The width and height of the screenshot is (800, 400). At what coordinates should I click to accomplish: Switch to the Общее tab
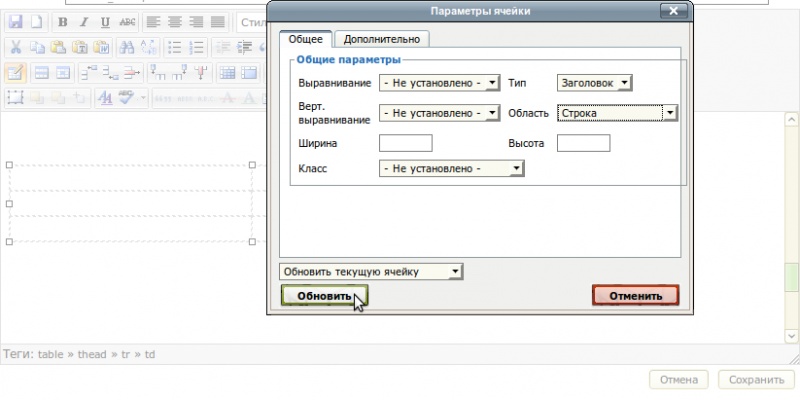pyautogui.click(x=306, y=39)
